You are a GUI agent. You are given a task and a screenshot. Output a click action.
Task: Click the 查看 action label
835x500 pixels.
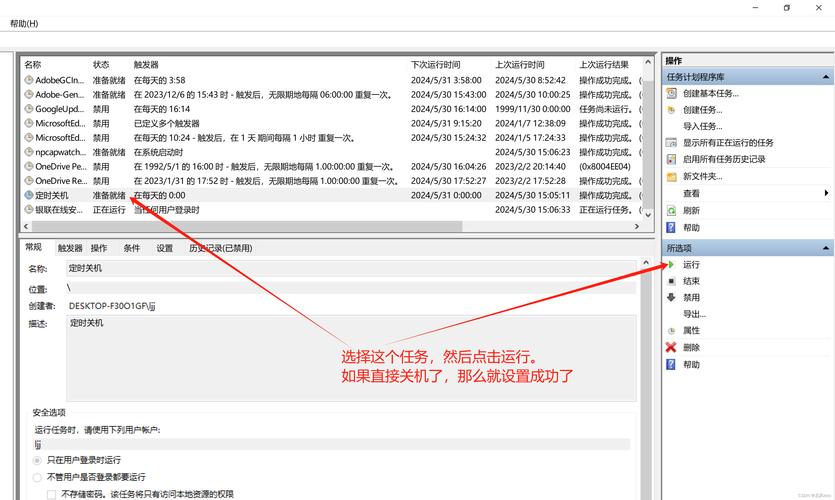[691, 193]
